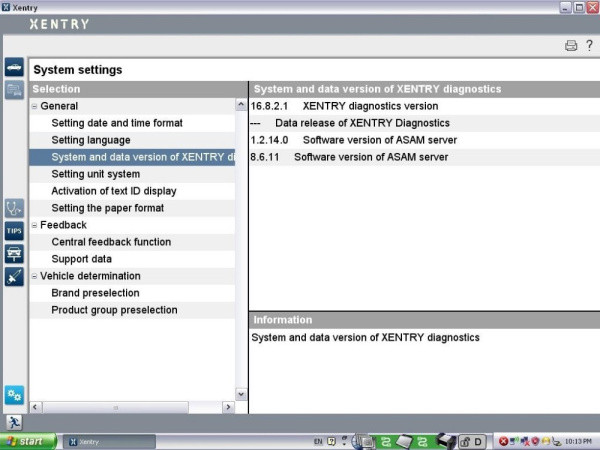The image size is (600, 450).
Task: Click the EN language indicator in taskbar
Action: (x=318, y=442)
